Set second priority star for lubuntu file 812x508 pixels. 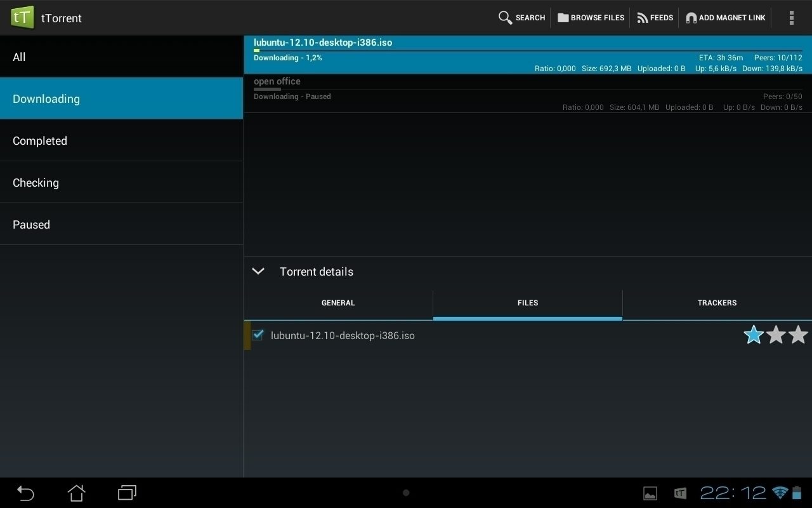776,335
